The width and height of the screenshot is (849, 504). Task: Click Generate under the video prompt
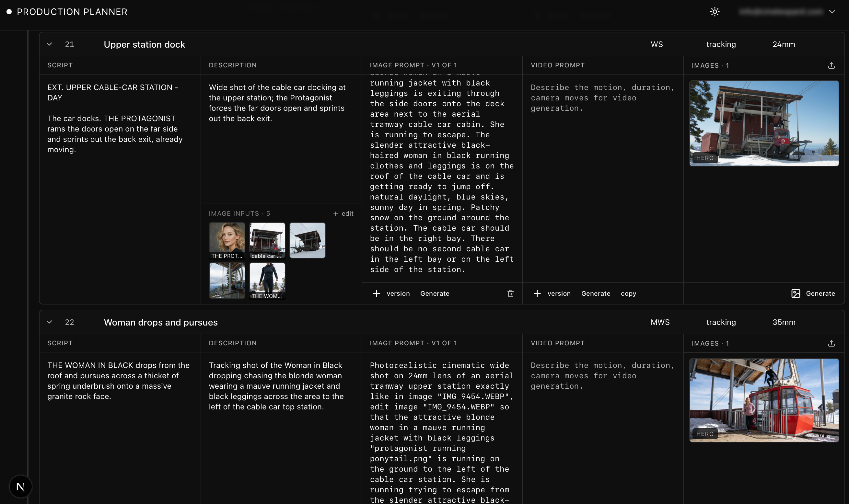(x=596, y=293)
